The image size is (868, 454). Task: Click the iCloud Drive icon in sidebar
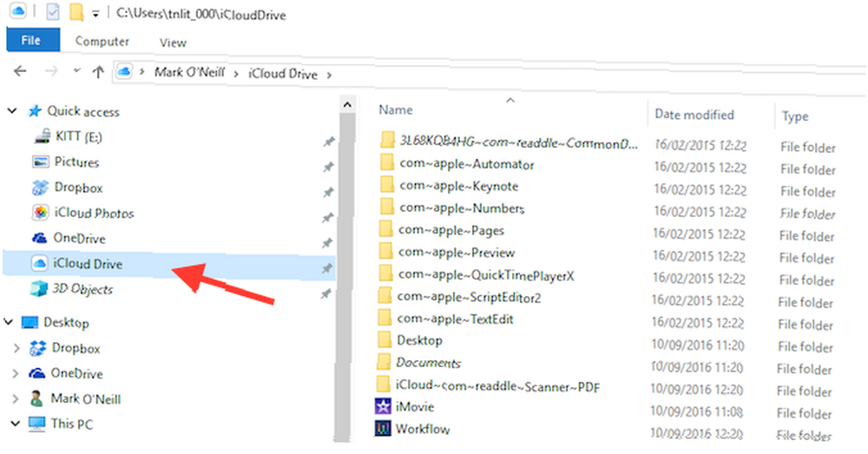pos(39,264)
